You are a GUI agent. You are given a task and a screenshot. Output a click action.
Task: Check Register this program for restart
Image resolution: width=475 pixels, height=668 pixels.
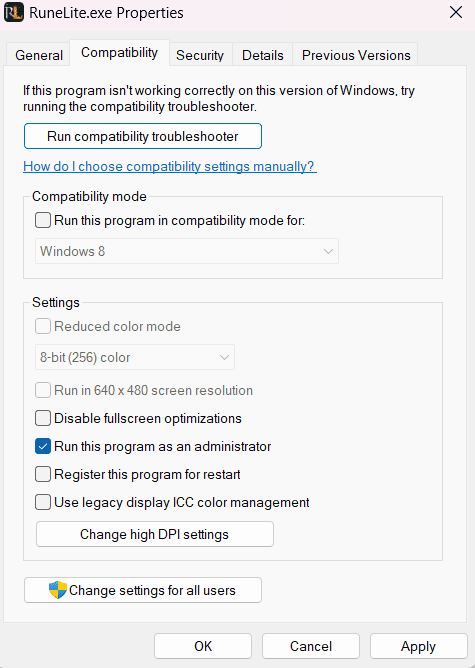click(x=43, y=474)
